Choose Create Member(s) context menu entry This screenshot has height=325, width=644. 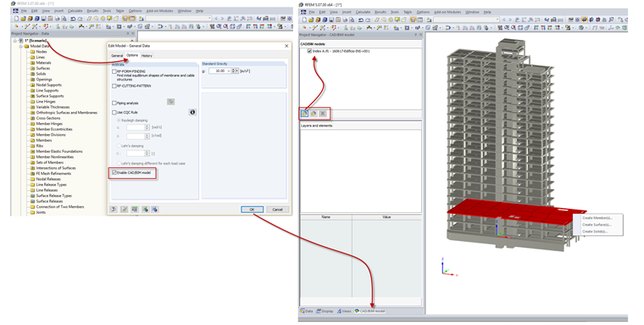597,218
